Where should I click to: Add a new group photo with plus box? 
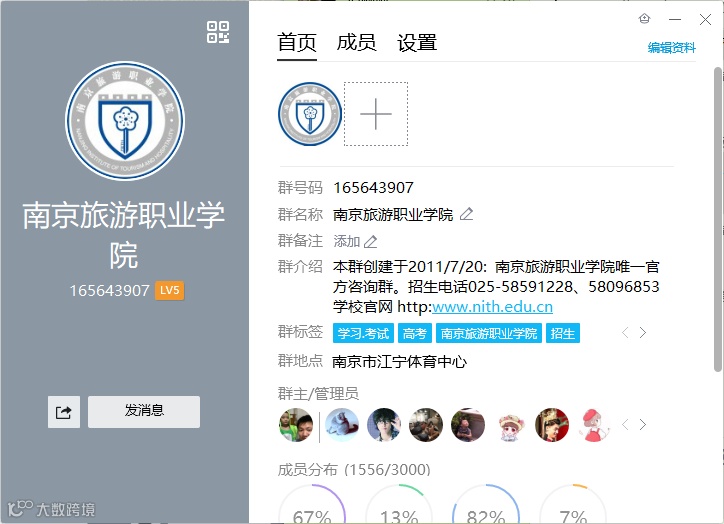point(376,114)
